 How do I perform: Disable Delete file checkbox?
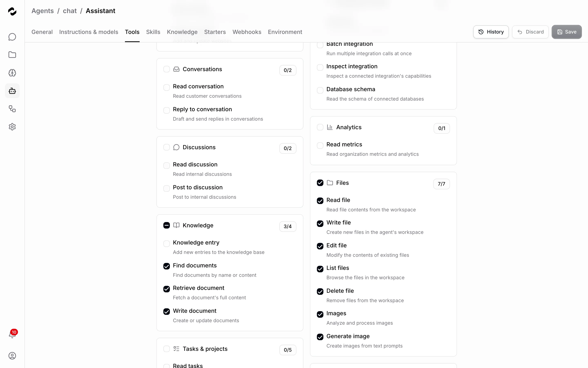tap(320, 292)
